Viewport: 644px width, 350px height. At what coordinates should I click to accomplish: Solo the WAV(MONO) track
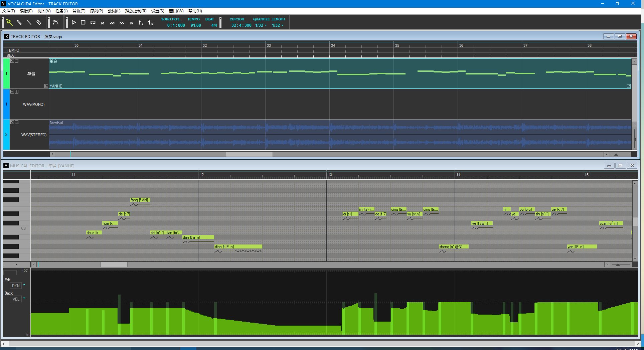pos(17,92)
